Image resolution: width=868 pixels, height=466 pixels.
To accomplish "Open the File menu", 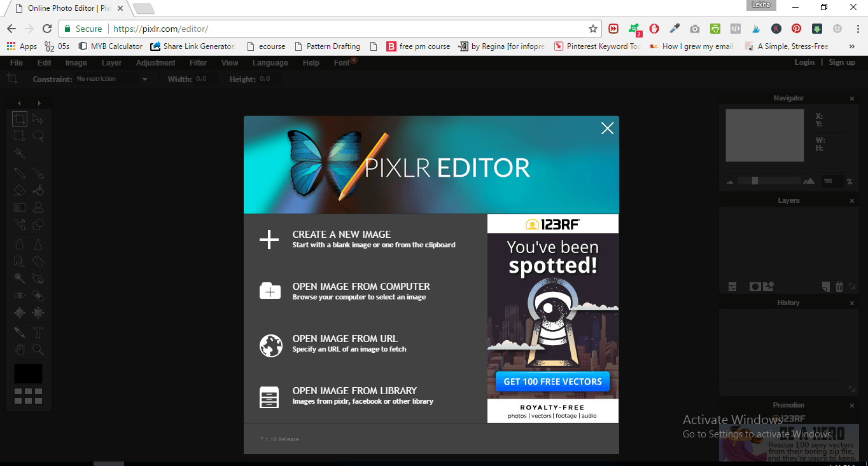I will (17, 62).
